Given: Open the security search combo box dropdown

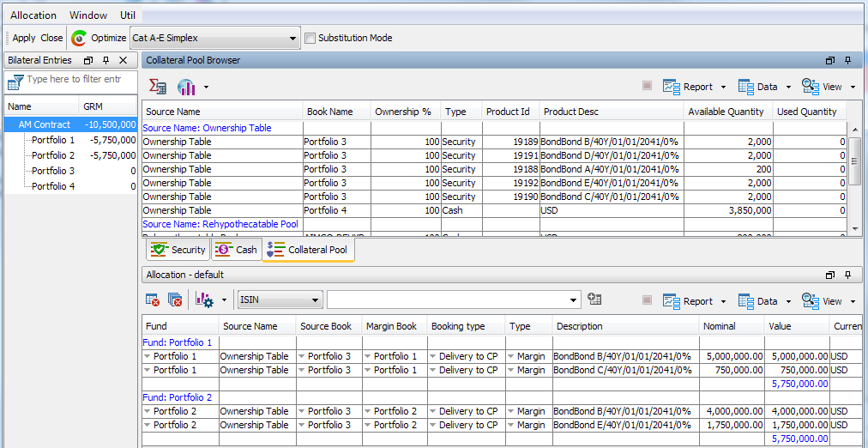Looking at the screenshot, I should [x=575, y=300].
